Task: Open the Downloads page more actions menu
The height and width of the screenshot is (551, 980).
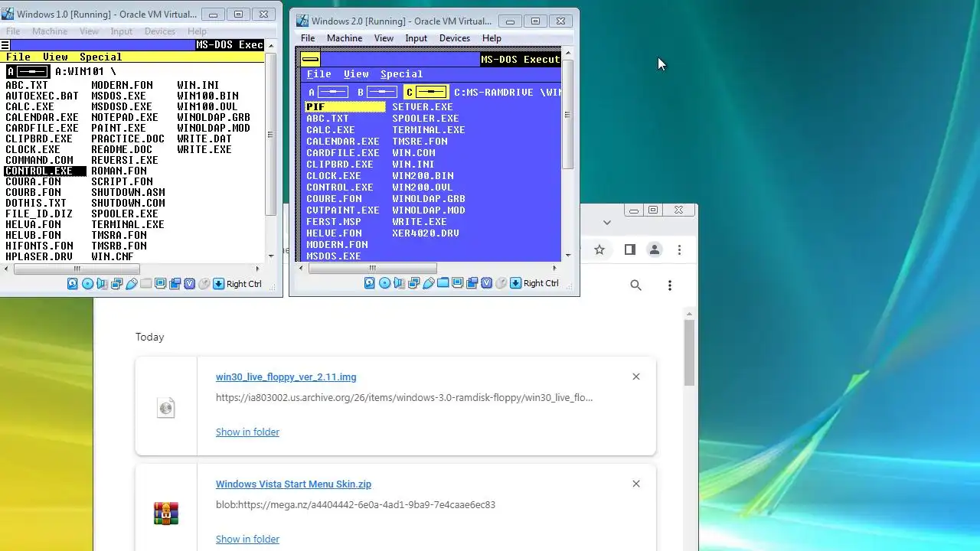Action: coord(669,285)
